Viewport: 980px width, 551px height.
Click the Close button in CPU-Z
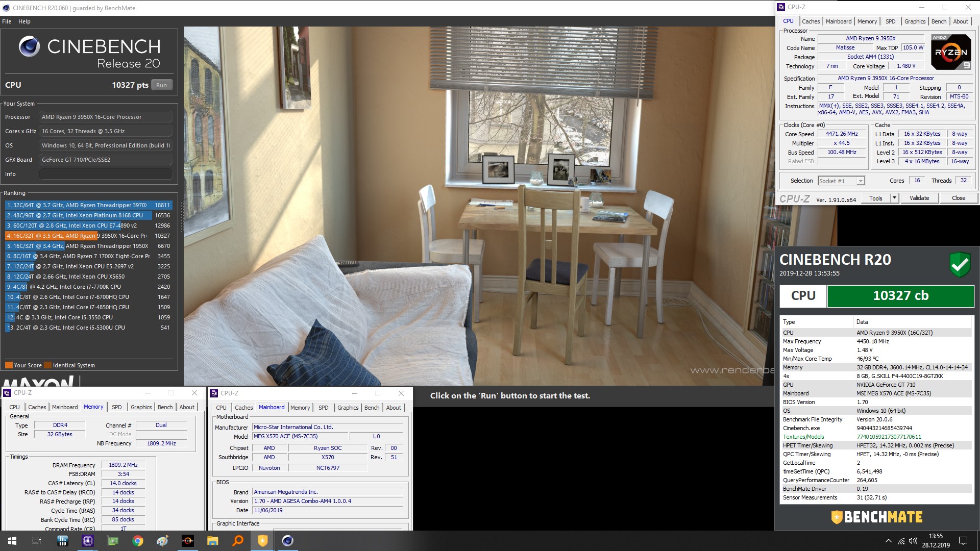(x=959, y=198)
